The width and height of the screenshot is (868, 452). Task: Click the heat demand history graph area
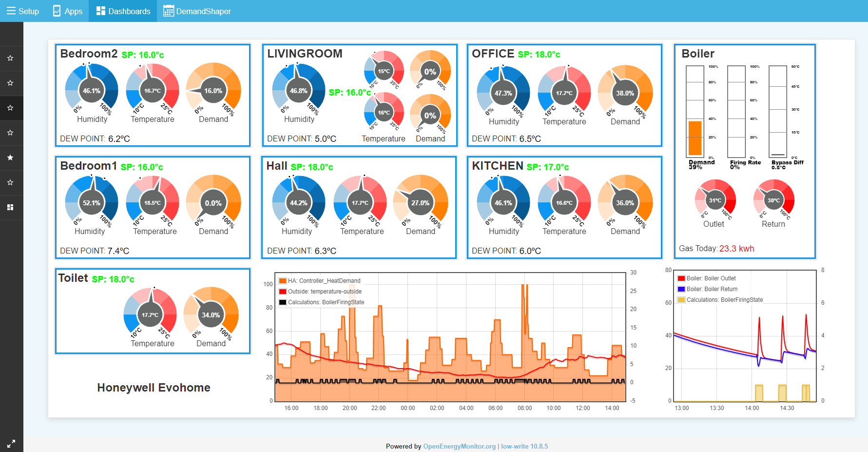tap(450, 337)
